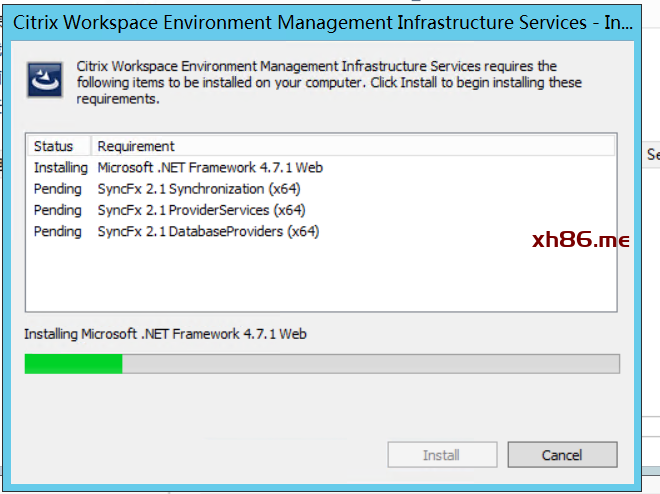Click the partially visible Se text at right edge
660x494 pixels.
[653, 155]
